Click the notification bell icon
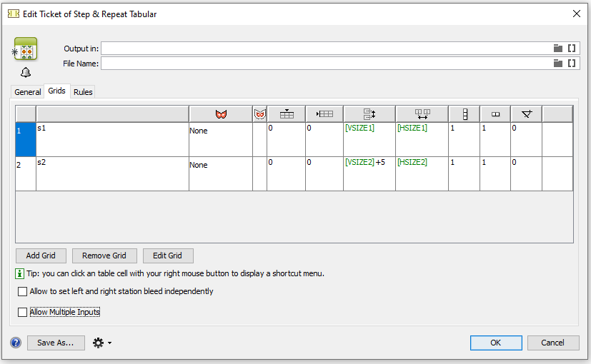The height and width of the screenshot is (364, 591). coord(26,72)
